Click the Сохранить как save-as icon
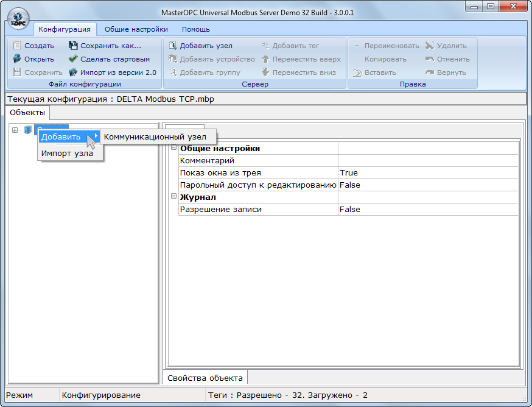The width and height of the screenshot is (532, 407). click(73, 46)
